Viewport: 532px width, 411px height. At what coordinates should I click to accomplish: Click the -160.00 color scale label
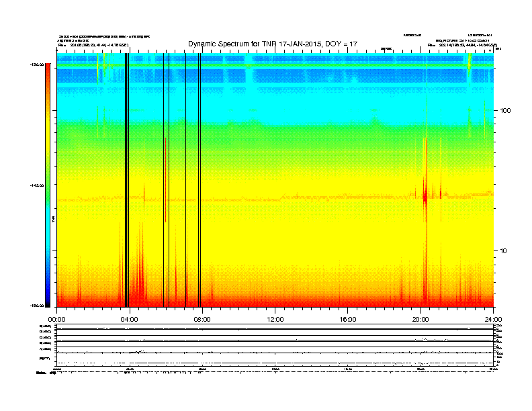[x=36, y=306]
